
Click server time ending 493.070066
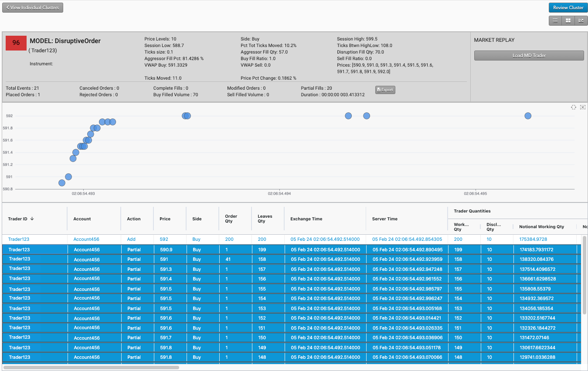coord(407,357)
